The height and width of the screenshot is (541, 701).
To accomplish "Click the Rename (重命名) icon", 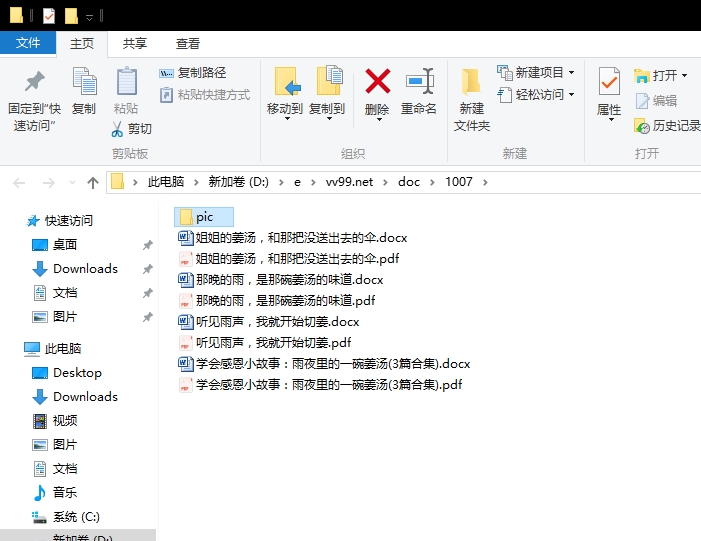I will 419,81.
